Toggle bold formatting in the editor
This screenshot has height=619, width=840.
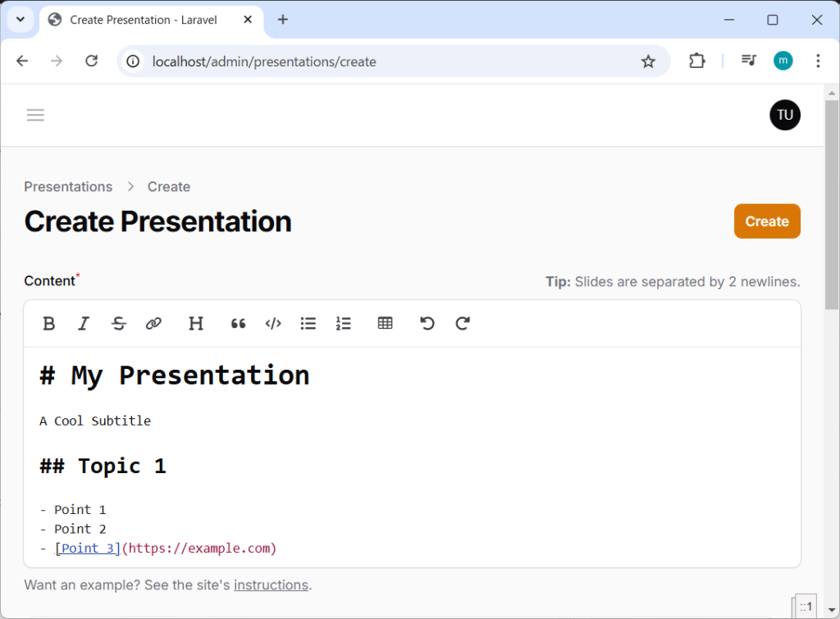point(49,324)
